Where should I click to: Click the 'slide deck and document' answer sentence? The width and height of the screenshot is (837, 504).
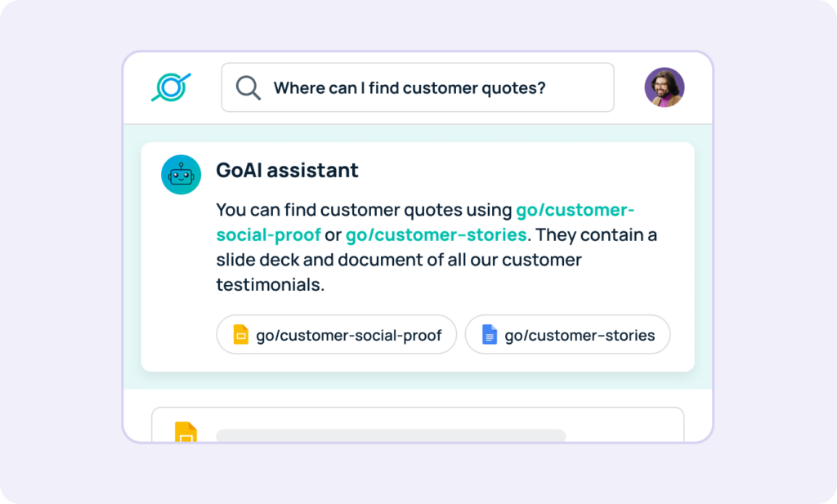click(399, 260)
